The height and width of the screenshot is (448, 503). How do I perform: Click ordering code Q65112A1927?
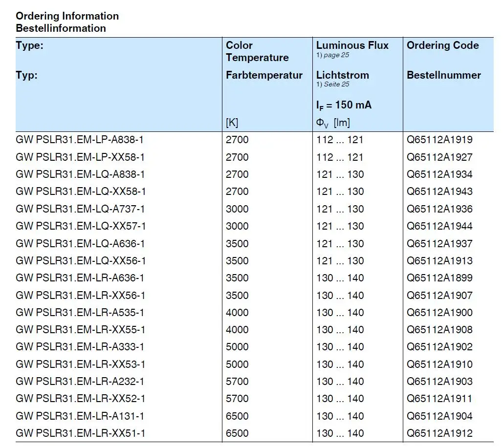tap(439, 157)
